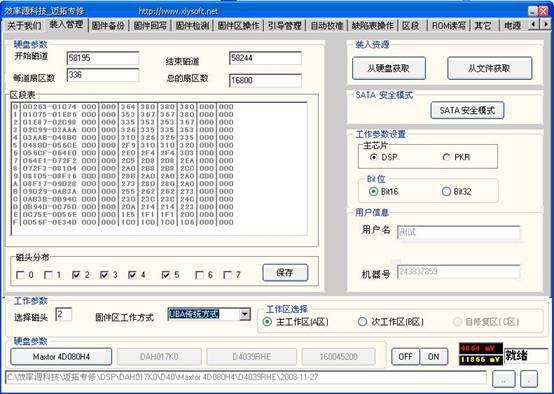Open the ROM读写 tab
This screenshot has height=394, width=554.
pyautogui.click(x=449, y=26)
